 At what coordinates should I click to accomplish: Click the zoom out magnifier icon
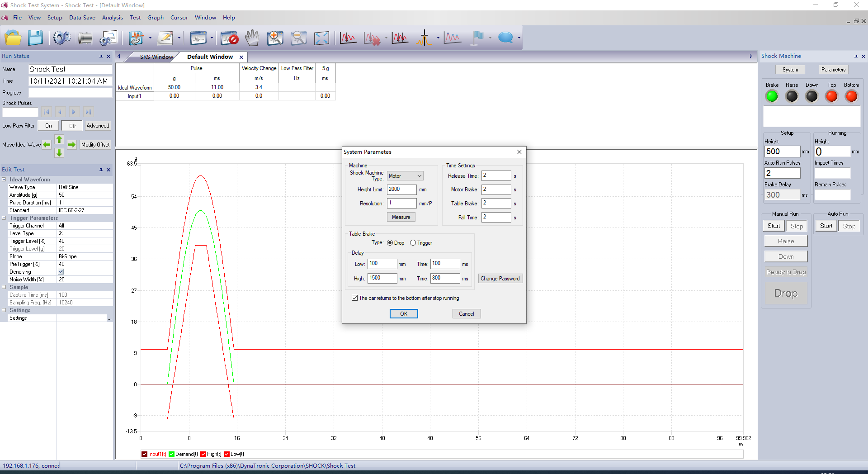click(x=298, y=38)
